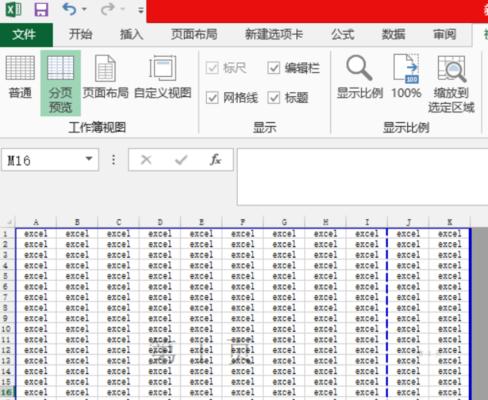Switch to the 插入 tab
Image resolution: width=488 pixels, height=400 pixels.
[131, 34]
